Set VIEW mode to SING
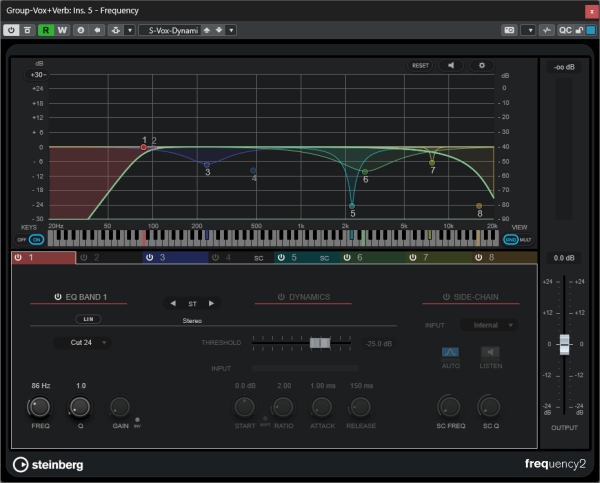600x483 pixels. (511, 240)
